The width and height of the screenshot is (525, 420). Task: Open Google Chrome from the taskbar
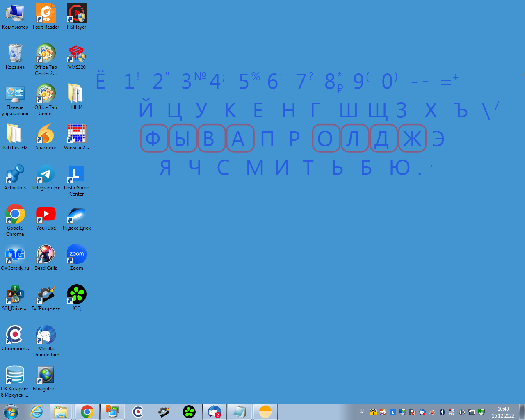(87, 412)
